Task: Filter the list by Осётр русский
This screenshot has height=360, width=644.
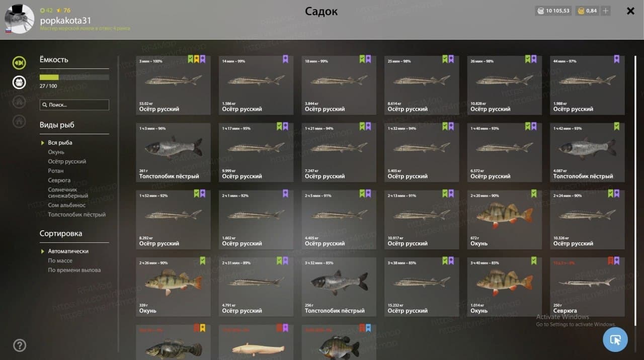Action: pos(67,161)
